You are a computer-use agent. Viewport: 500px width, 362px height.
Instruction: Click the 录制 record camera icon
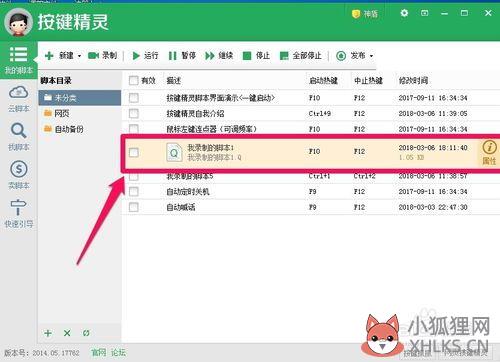tap(93, 56)
